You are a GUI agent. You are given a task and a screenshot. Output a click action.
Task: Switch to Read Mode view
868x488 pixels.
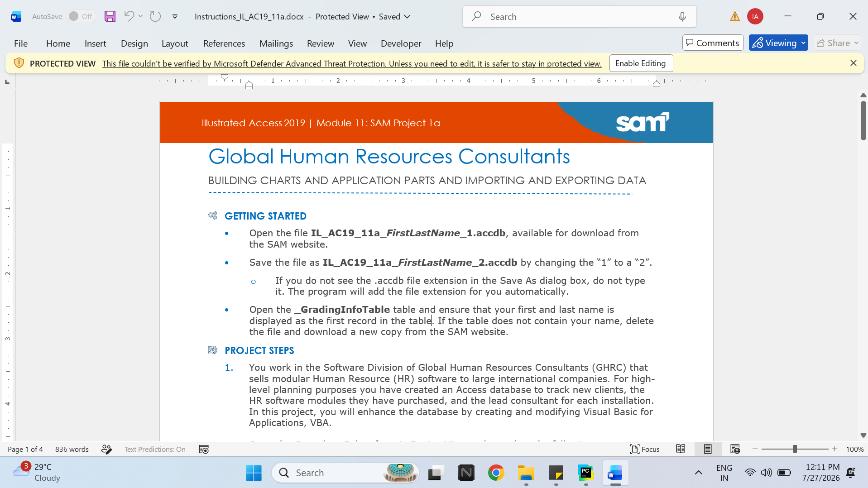(681, 449)
